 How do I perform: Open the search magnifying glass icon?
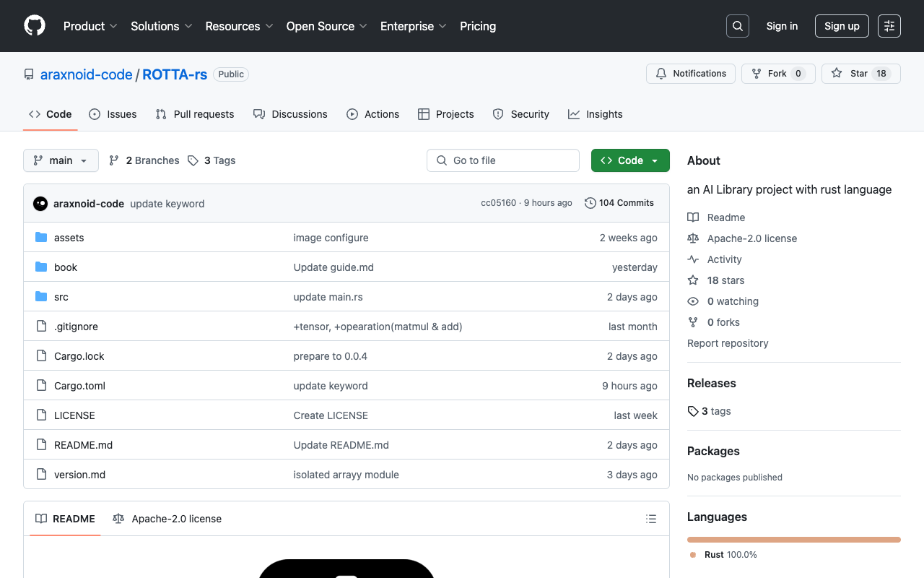[737, 25]
